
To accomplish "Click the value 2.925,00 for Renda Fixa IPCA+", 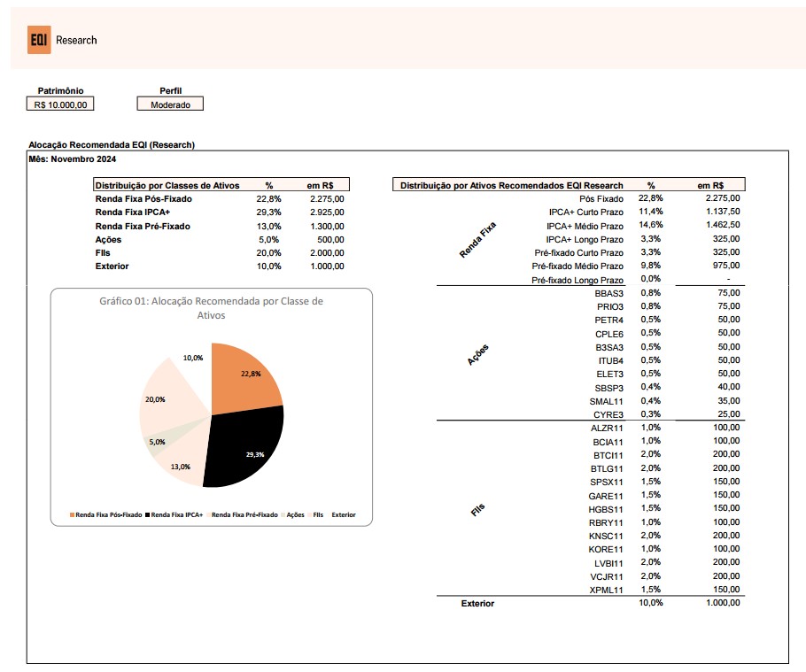I will pyautogui.click(x=327, y=212).
